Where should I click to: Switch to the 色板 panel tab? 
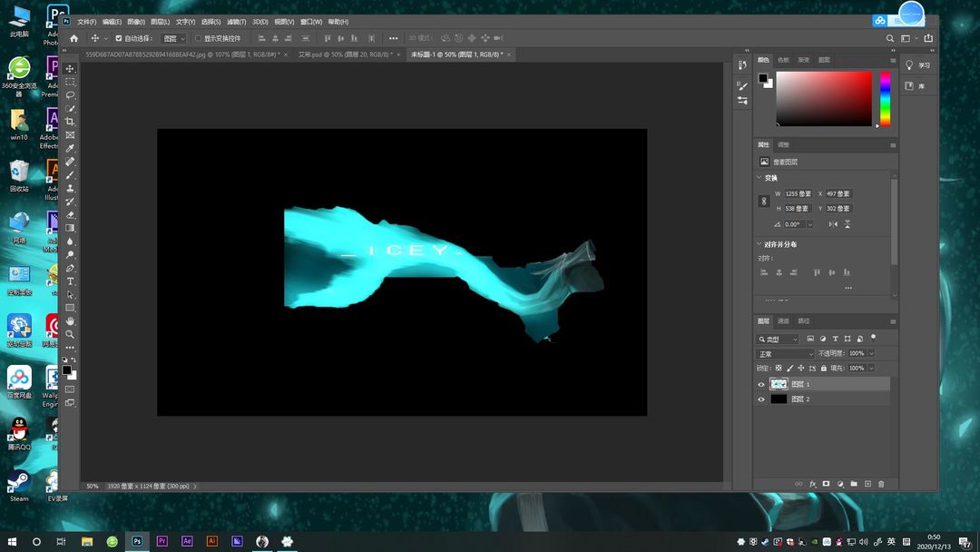(x=783, y=60)
